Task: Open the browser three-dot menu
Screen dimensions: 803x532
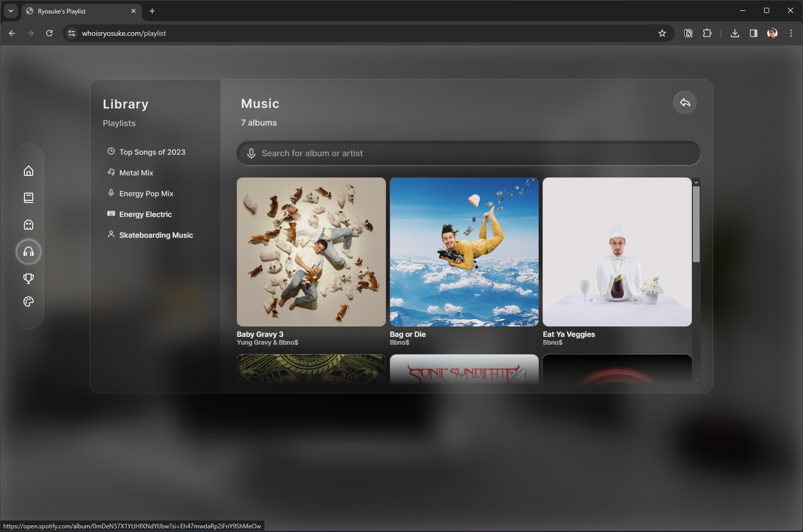Action: (791, 33)
